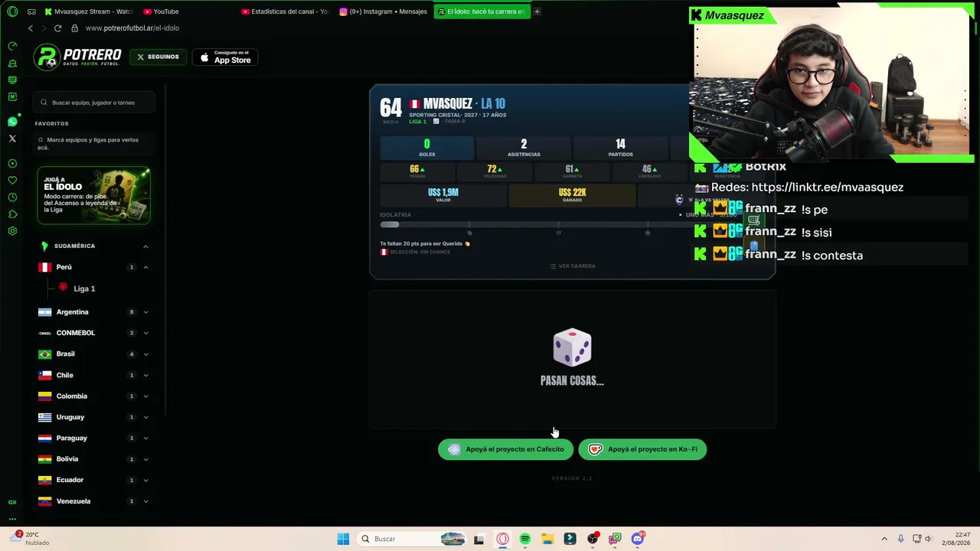
Task: View site info via the address bar padlock
Action: point(74,28)
